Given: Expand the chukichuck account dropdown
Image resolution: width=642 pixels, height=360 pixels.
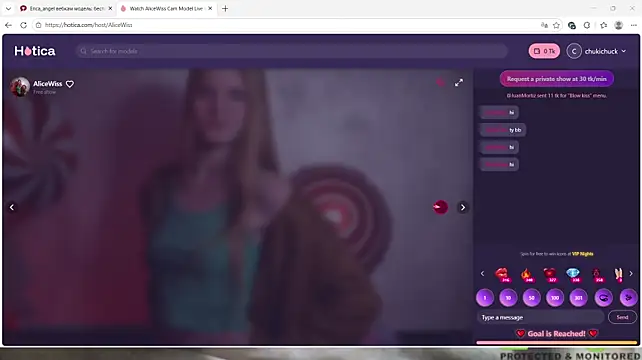Looking at the screenshot, I should pos(624,51).
